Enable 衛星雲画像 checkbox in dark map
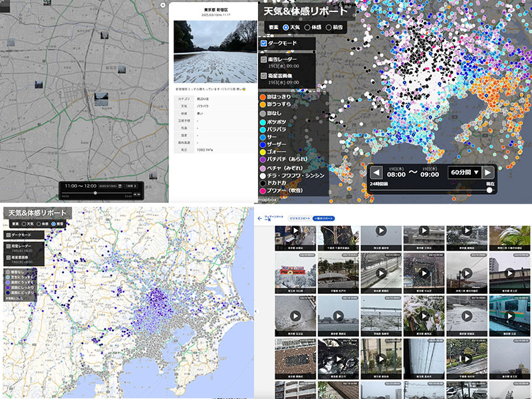Screen dimensions: 532x399 click(x=264, y=76)
